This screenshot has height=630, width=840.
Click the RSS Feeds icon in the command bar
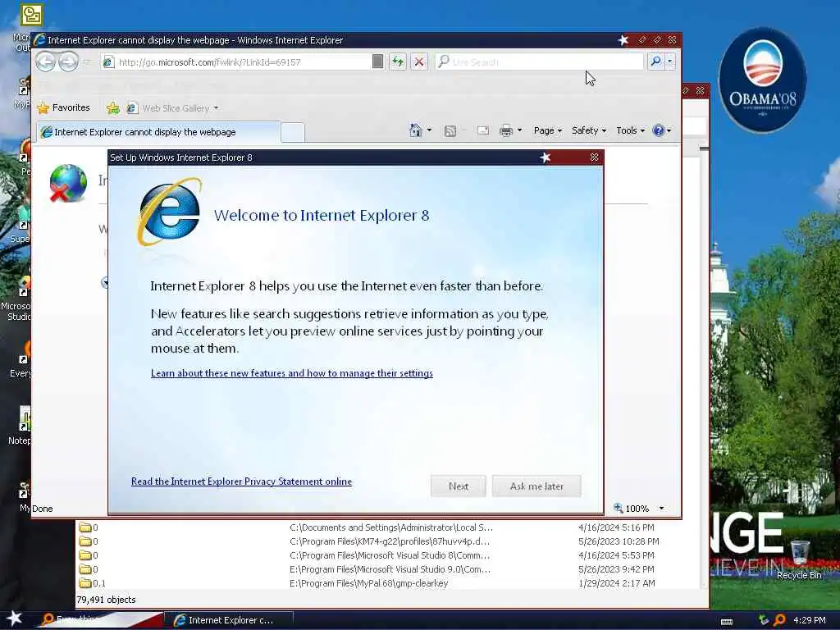pyautogui.click(x=450, y=130)
